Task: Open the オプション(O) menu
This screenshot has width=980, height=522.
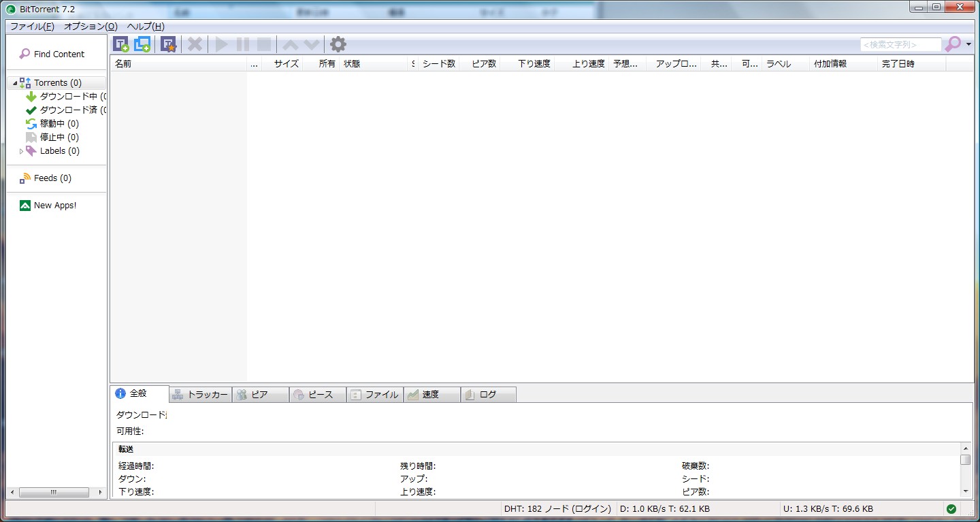Action: tap(91, 27)
